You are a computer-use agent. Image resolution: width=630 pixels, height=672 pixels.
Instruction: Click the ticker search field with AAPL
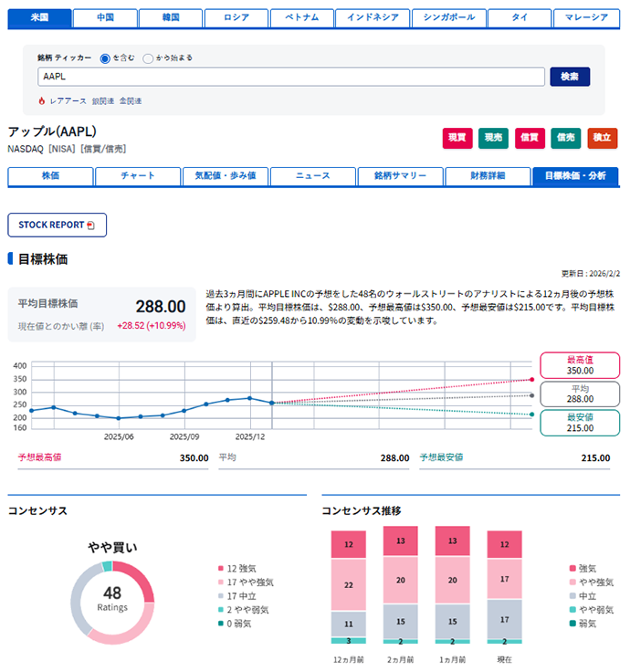coord(291,77)
